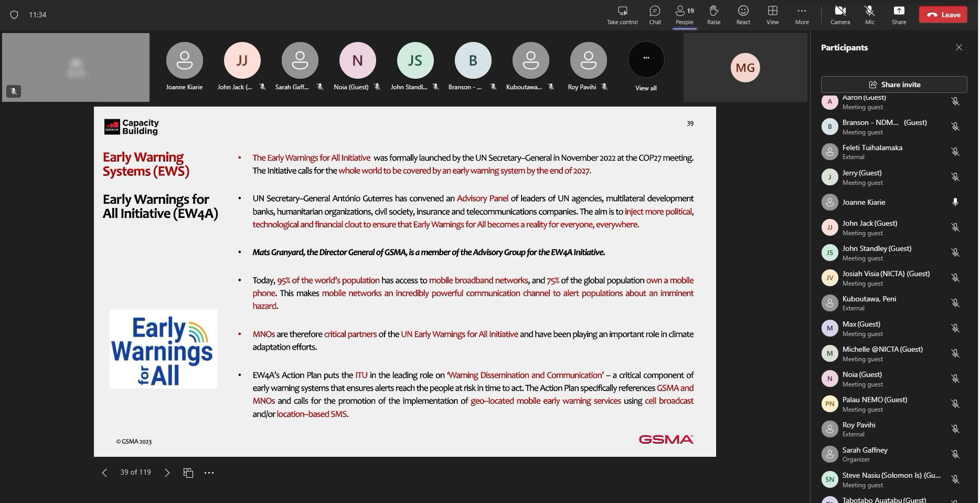Viewport: 980px width, 503px height.
Task: Click active mic icon for Joanne Kiarie
Action: [955, 202]
